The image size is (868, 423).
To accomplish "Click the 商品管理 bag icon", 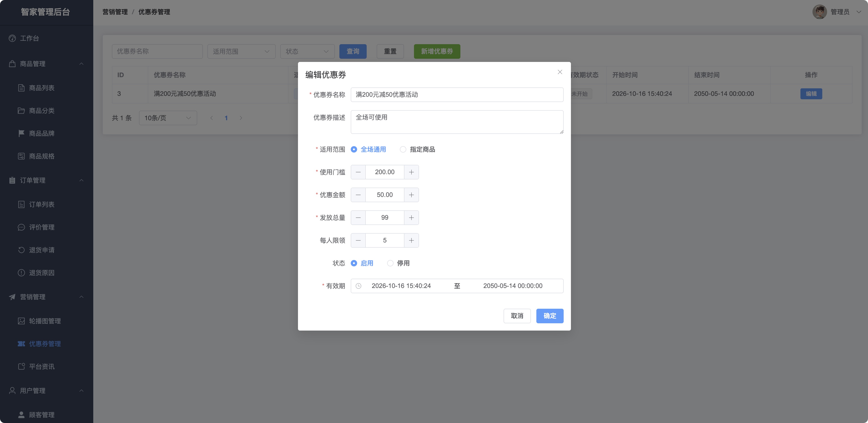I will click(12, 64).
